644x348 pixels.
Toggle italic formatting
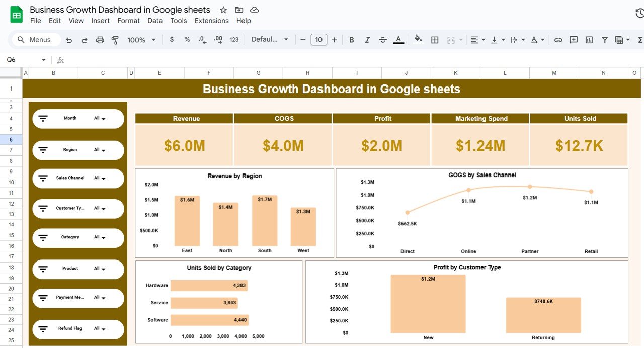point(367,39)
